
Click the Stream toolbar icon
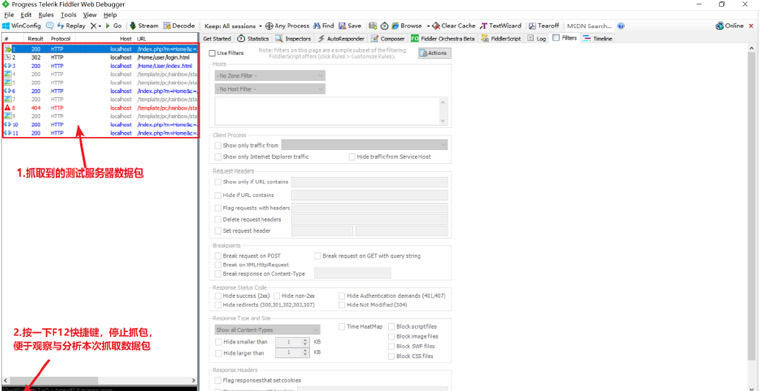point(132,26)
